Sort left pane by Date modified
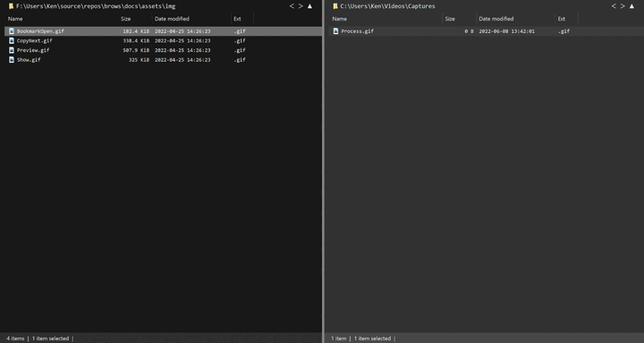 (x=172, y=19)
